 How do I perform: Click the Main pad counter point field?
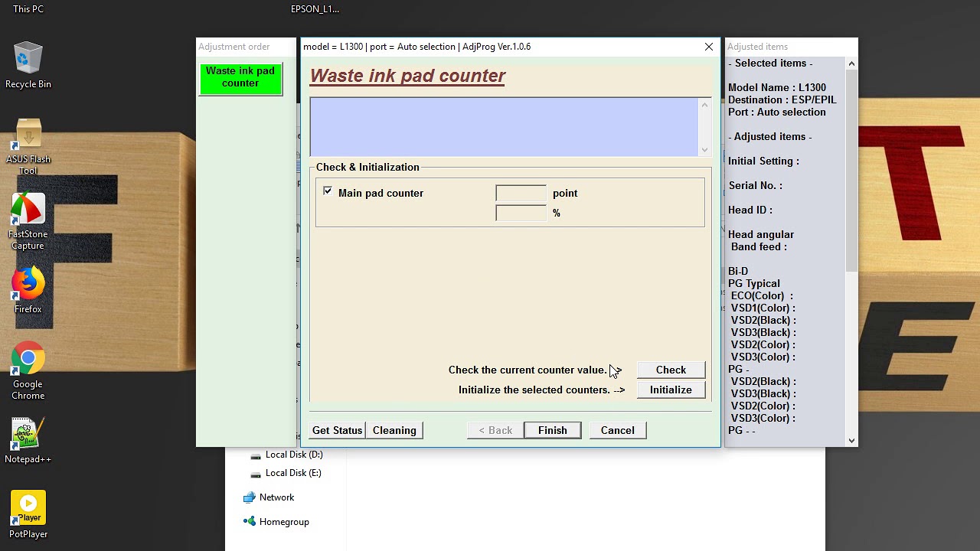tap(521, 194)
